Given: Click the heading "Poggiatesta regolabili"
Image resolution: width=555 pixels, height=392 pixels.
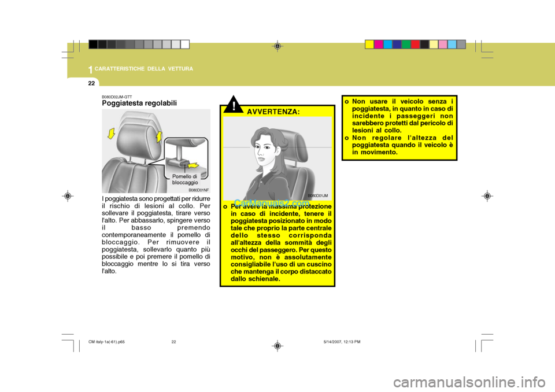Looking at the screenshot, I should click(x=139, y=103).
